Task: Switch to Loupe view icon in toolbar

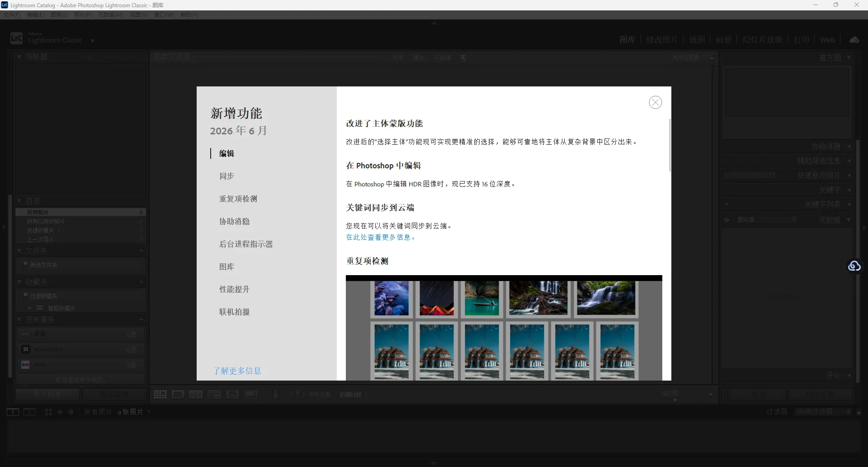Action: point(178,395)
